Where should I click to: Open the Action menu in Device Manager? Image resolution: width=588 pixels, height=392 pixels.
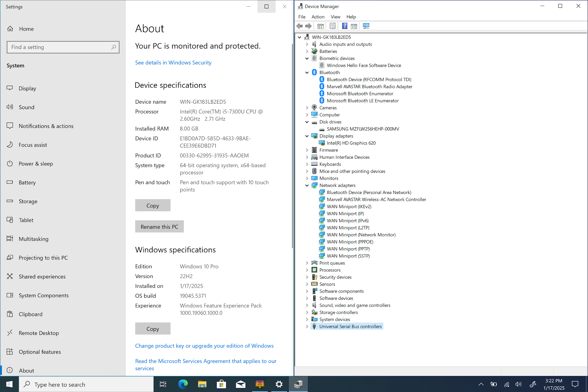[318, 17]
